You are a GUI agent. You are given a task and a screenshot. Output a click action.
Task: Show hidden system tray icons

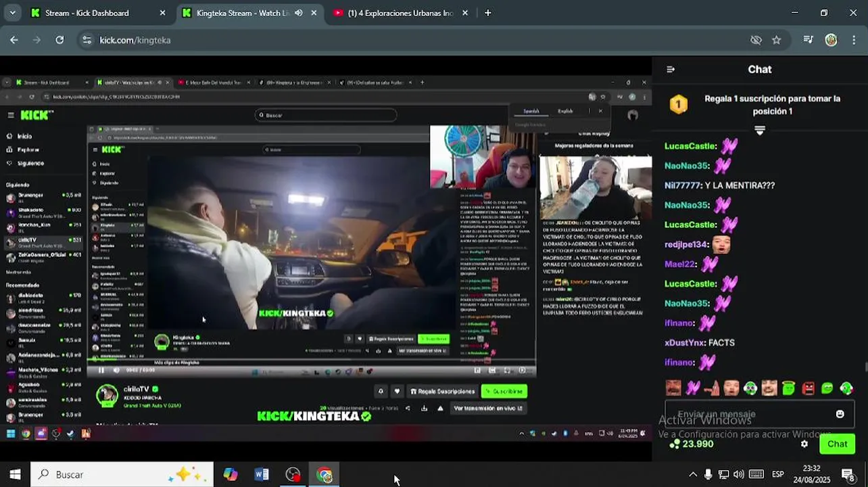(693, 475)
